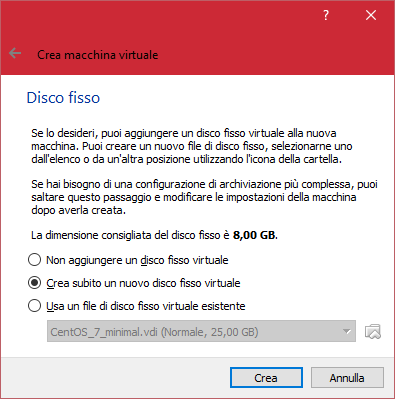Click the label Non aggiungere un disco fisso virtuale

click(x=137, y=260)
